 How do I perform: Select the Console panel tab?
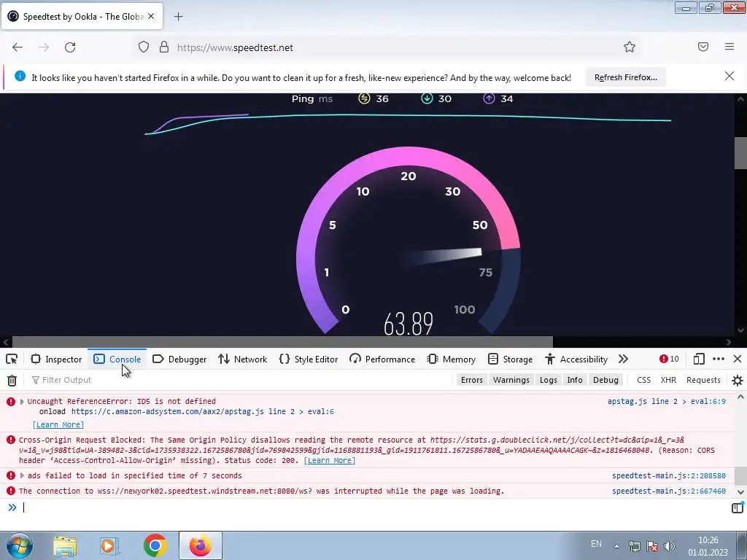117,359
